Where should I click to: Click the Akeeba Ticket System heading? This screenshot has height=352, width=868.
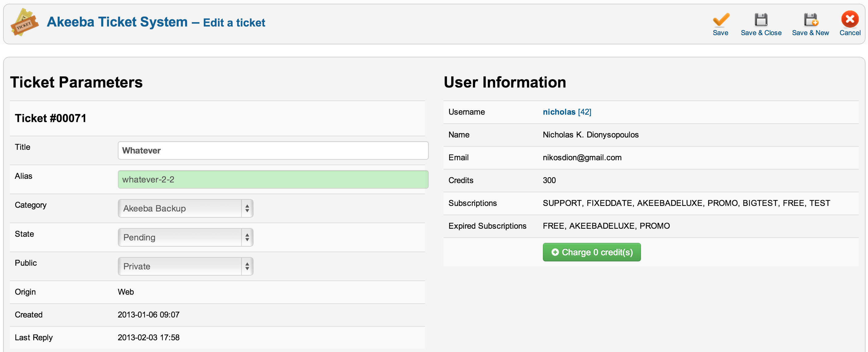117,22
